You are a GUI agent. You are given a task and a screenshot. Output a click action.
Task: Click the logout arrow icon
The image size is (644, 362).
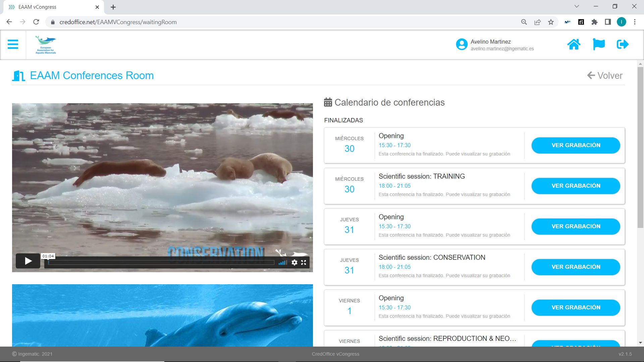623,44
